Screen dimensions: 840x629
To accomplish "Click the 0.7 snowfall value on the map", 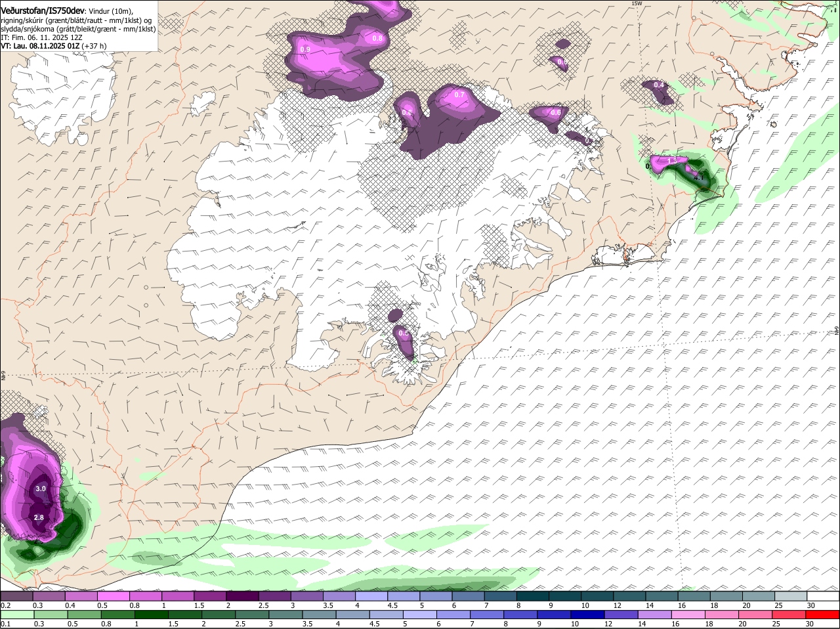I will [x=459, y=95].
